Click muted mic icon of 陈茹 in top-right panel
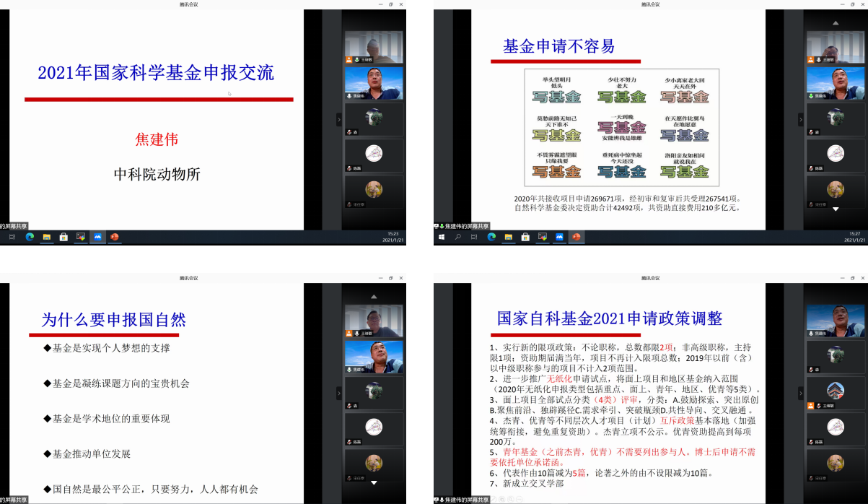868x504 pixels. [812, 168]
